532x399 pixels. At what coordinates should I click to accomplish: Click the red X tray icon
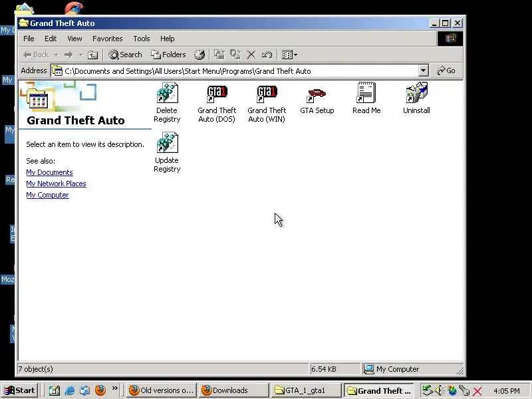tap(477, 391)
